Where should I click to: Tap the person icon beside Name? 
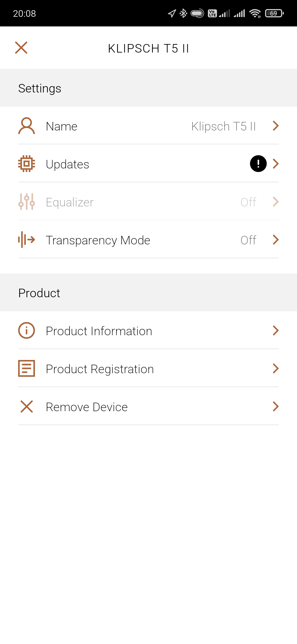[x=26, y=126]
